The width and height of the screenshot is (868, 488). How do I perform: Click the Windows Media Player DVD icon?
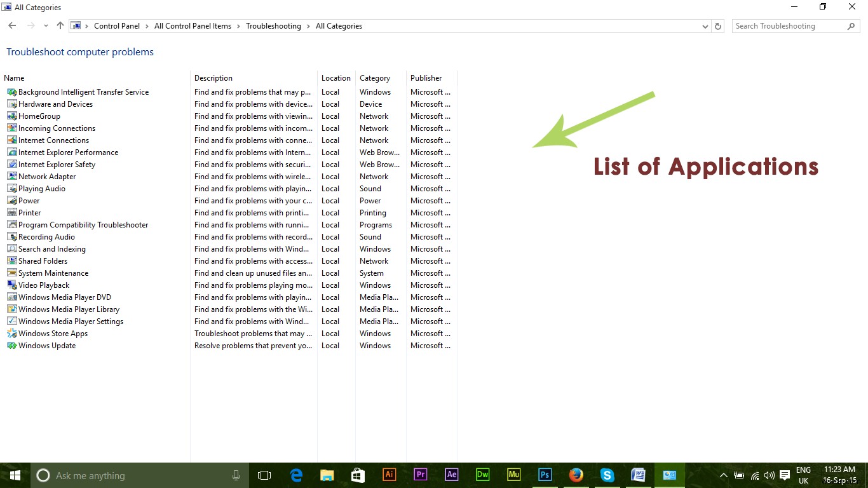pos(11,297)
